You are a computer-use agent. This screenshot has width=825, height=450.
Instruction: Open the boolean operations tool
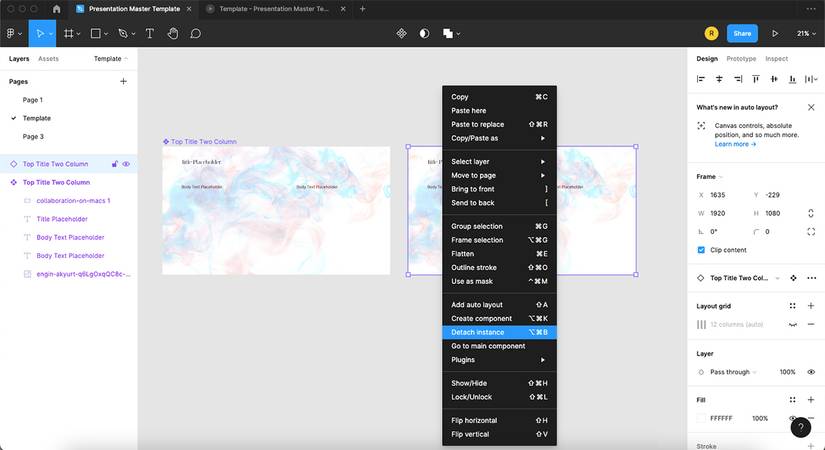click(x=448, y=34)
